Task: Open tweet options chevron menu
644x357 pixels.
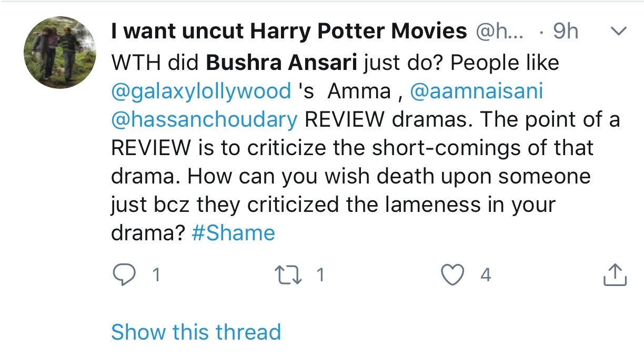Action: [619, 32]
